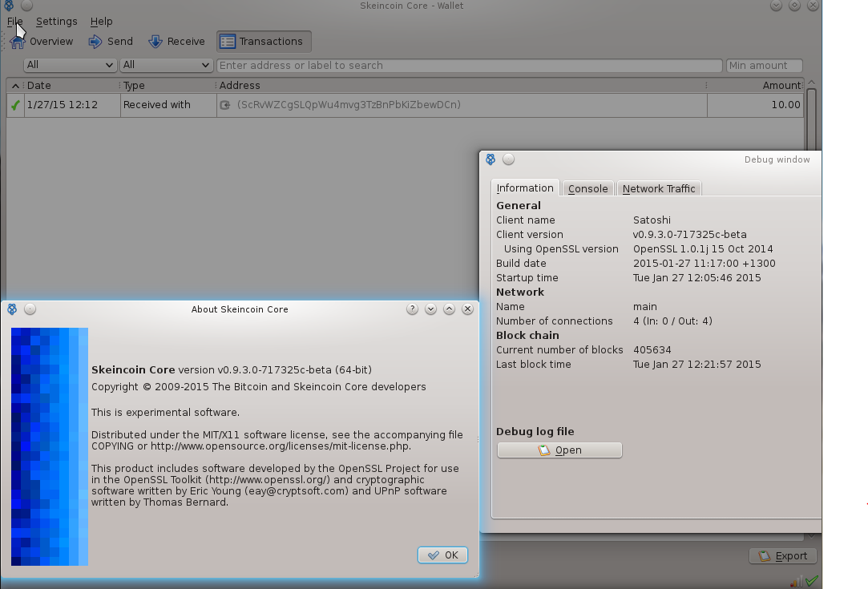The image size is (868, 589).
Task: Select the network name value main
Action: [x=645, y=307]
